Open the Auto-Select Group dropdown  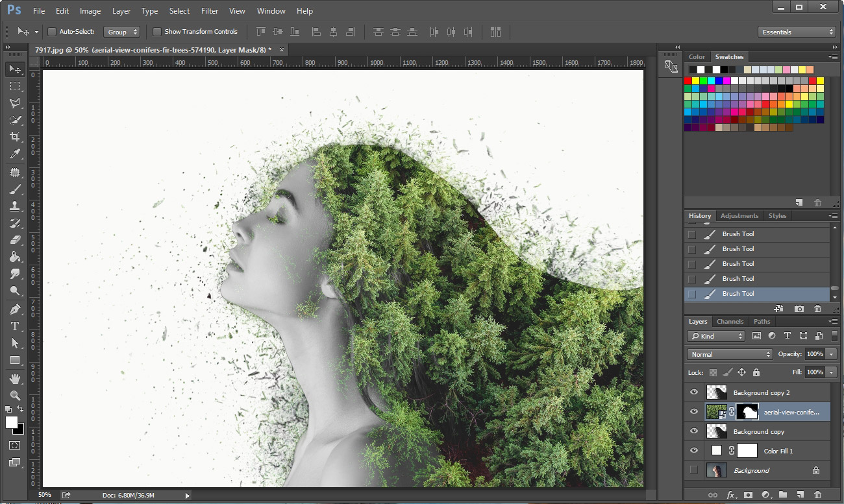[x=121, y=32]
